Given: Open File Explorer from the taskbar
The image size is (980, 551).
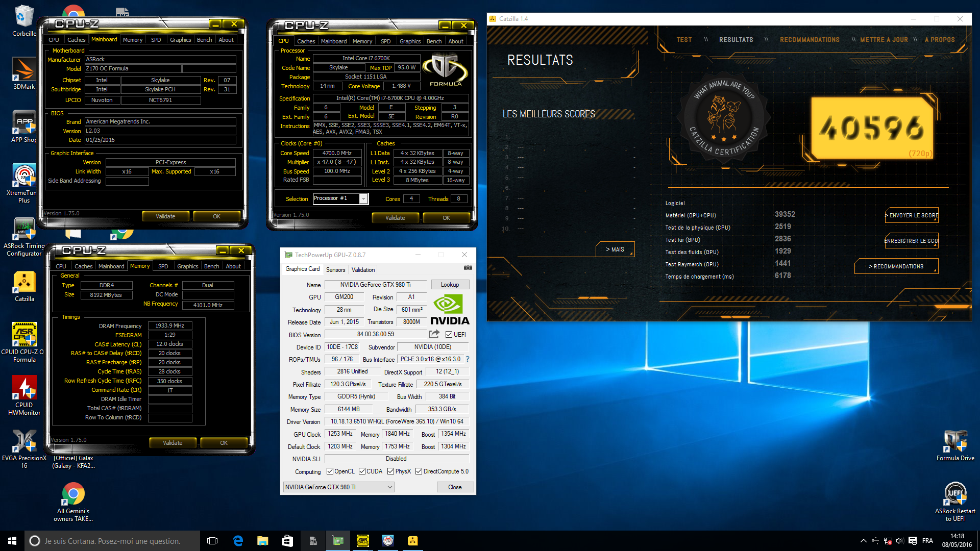Looking at the screenshot, I should coord(262,541).
